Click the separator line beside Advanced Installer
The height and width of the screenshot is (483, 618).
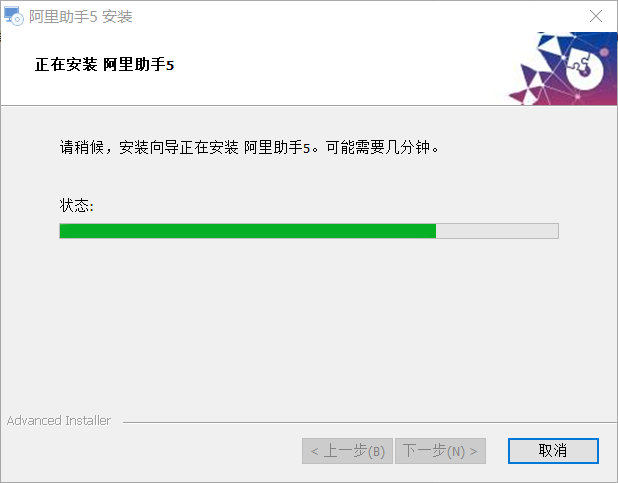click(x=370, y=422)
